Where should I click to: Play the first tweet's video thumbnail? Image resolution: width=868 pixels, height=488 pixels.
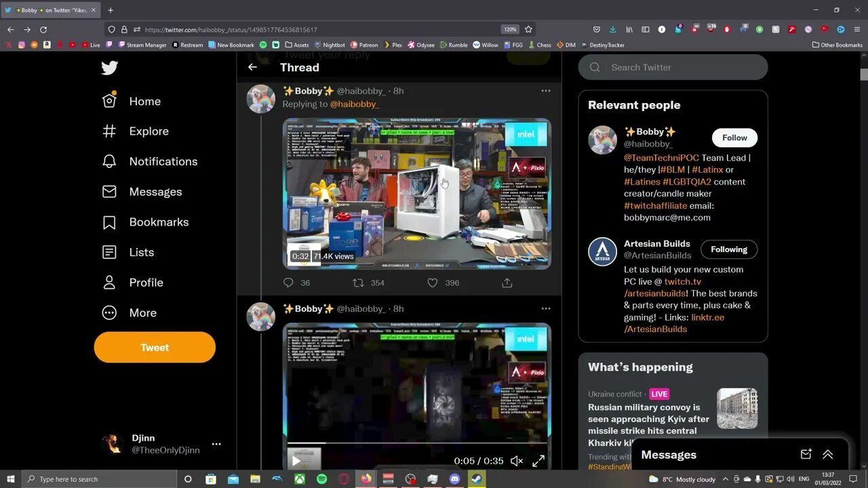(x=417, y=194)
